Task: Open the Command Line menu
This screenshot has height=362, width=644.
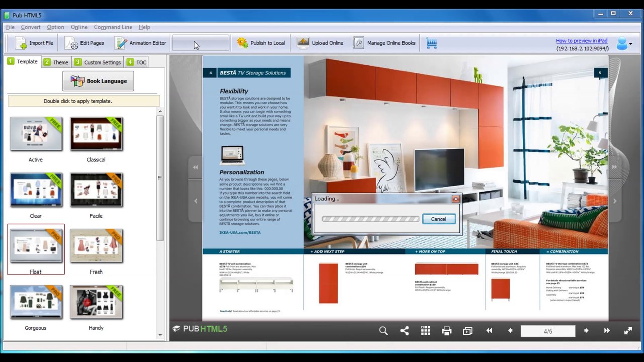Action: [113, 27]
